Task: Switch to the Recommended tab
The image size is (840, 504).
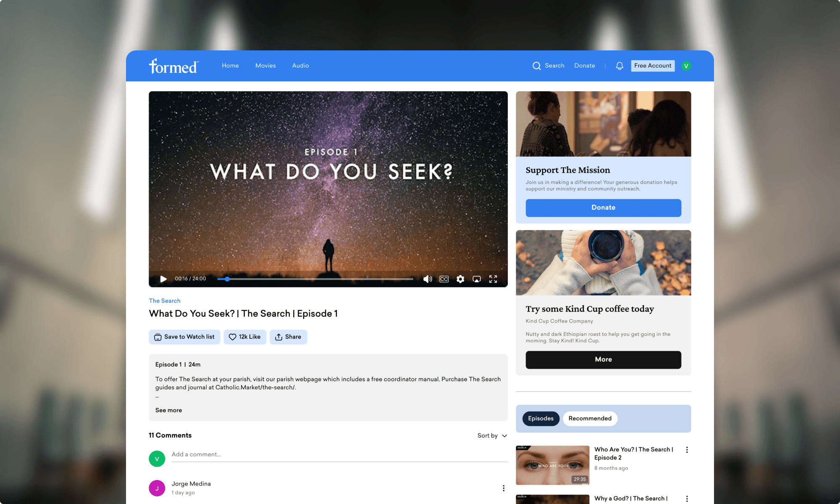Action: 590,418
